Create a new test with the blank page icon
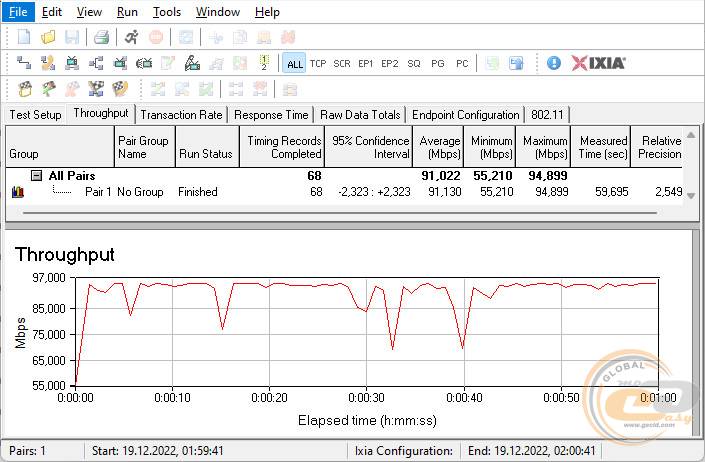The width and height of the screenshot is (705, 462). 24,37
